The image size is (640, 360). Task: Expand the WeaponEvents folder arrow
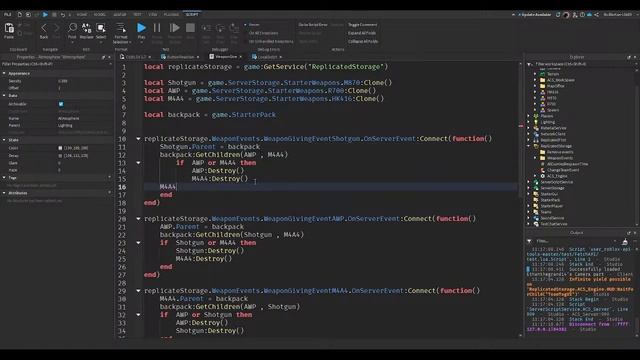[x=535, y=158]
